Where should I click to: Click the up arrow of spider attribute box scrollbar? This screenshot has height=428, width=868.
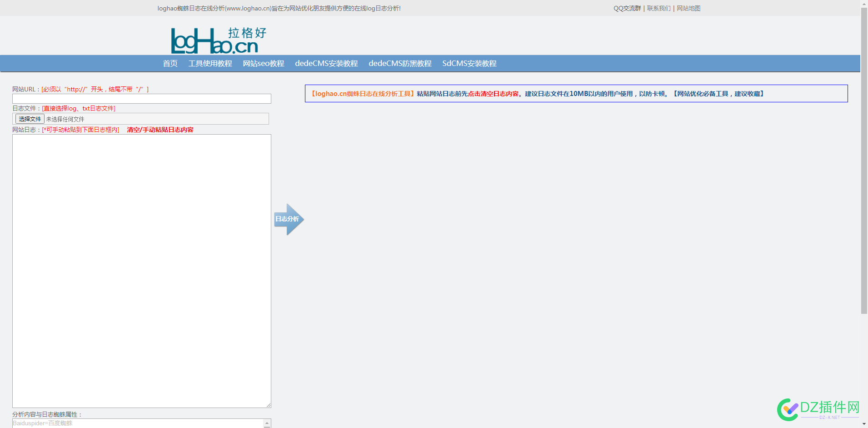[267, 423]
